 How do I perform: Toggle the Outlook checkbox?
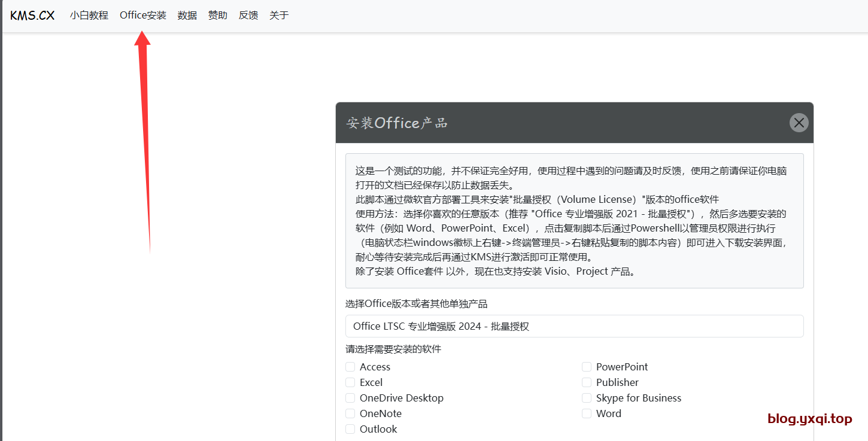(350, 429)
